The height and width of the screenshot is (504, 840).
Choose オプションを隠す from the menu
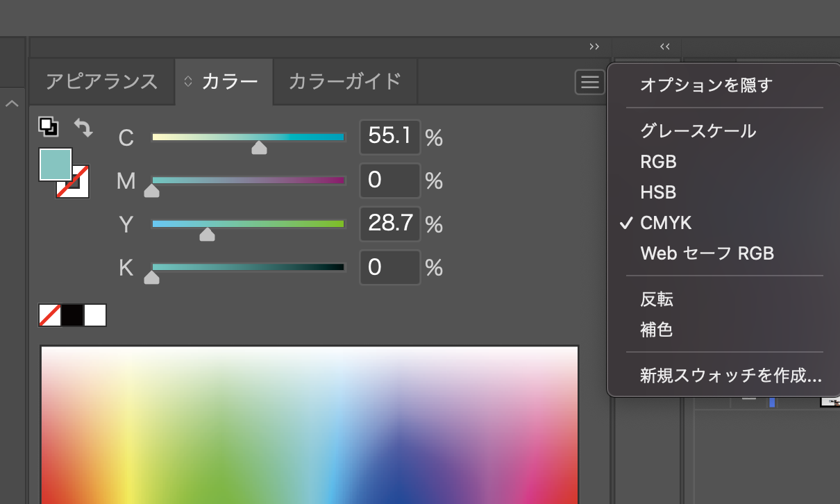tap(706, 85)
